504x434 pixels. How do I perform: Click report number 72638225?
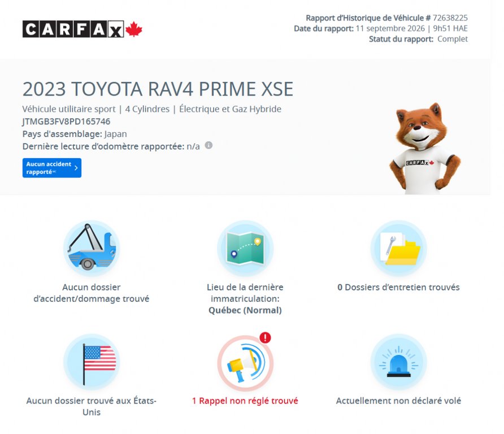[x=450, y=18]
